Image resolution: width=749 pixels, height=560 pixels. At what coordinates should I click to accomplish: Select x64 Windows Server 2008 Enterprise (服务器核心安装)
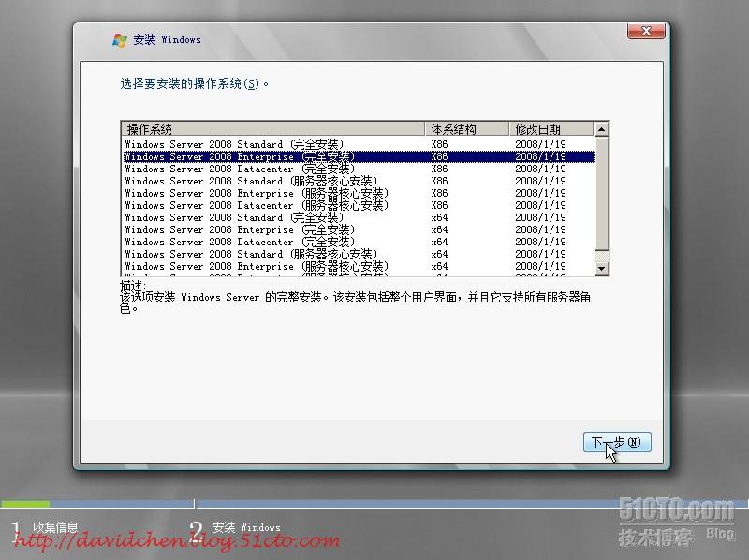pos(359,266)
